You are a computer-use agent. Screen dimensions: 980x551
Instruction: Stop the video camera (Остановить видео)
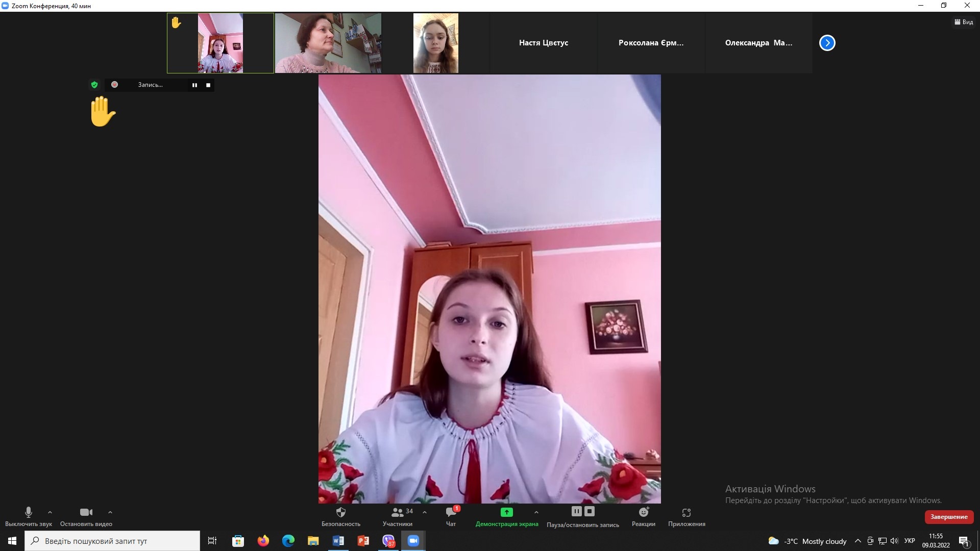click(x=86, y=512)
